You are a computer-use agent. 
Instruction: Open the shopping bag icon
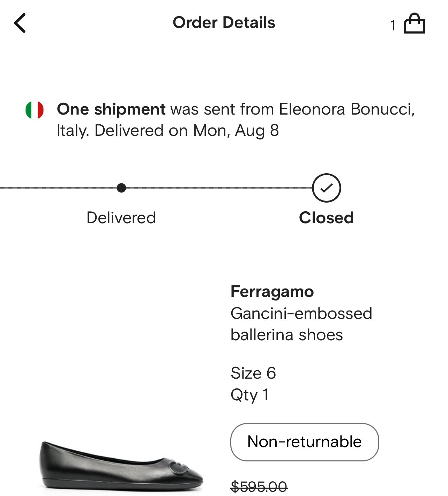pyautogui.click(x=414, y=23)
